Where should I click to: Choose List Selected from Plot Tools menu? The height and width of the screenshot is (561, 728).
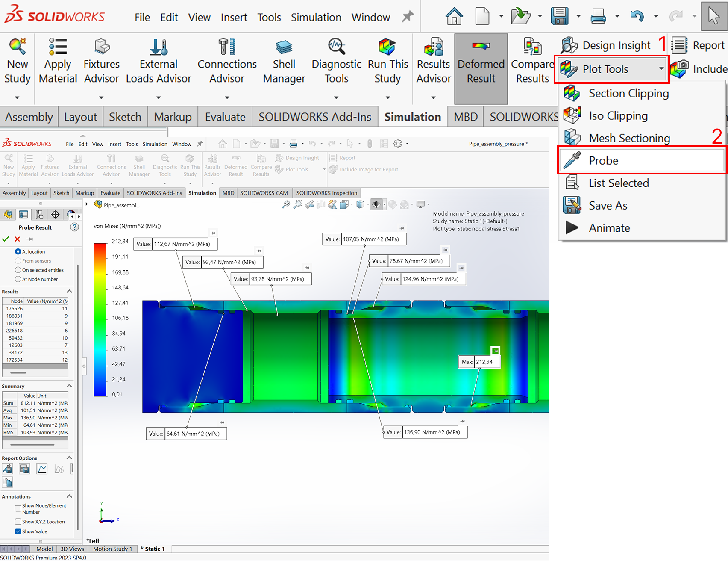(642, 183)
